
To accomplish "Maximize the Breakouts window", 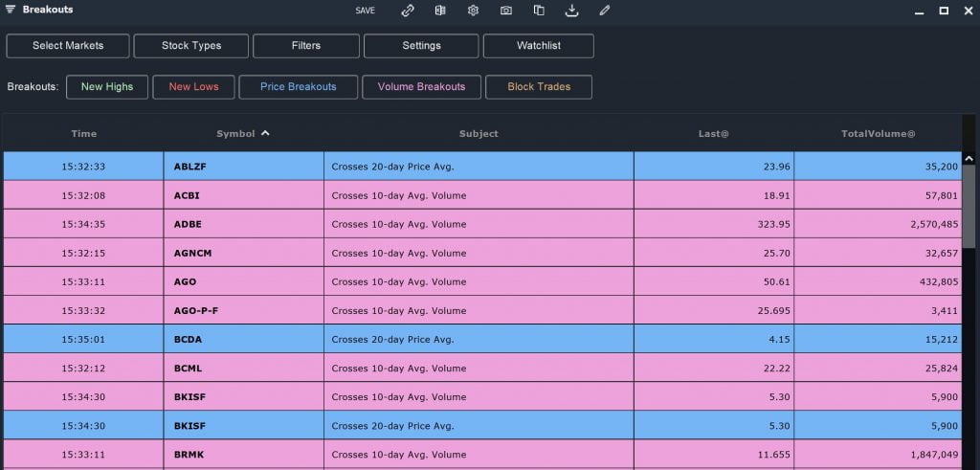I will (944, 11).
